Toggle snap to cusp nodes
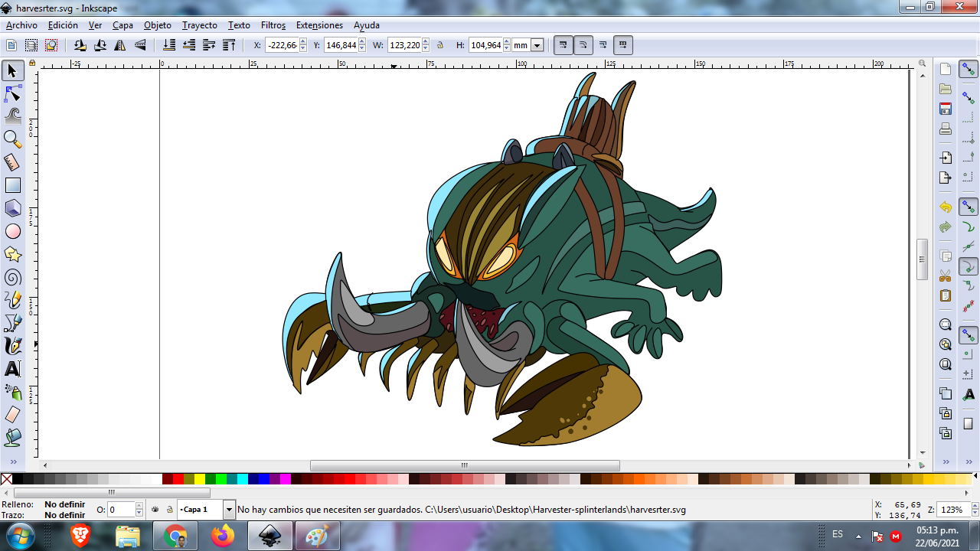The width and height of the screenshot is (980, 551). [x=969, y=267]
